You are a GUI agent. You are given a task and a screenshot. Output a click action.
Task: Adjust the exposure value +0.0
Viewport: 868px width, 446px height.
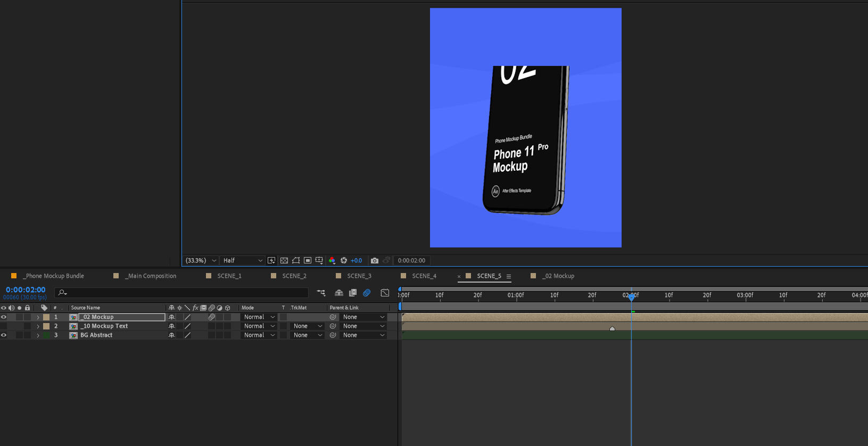click(x=356, y=260)
